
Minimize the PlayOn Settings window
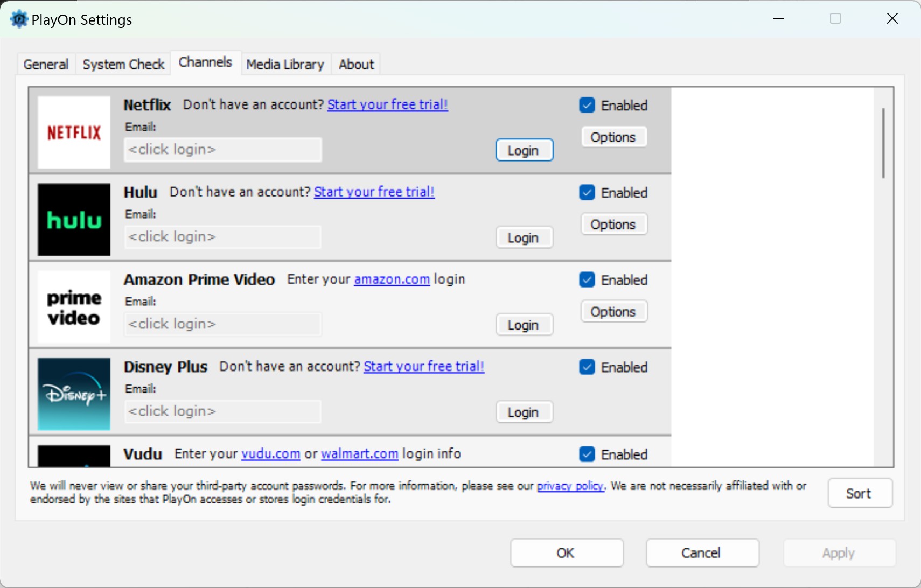(x=779, y=18)
